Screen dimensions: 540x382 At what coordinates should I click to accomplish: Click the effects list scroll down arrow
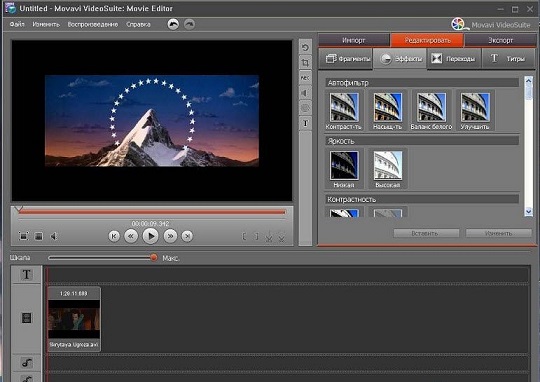point(529,211)
